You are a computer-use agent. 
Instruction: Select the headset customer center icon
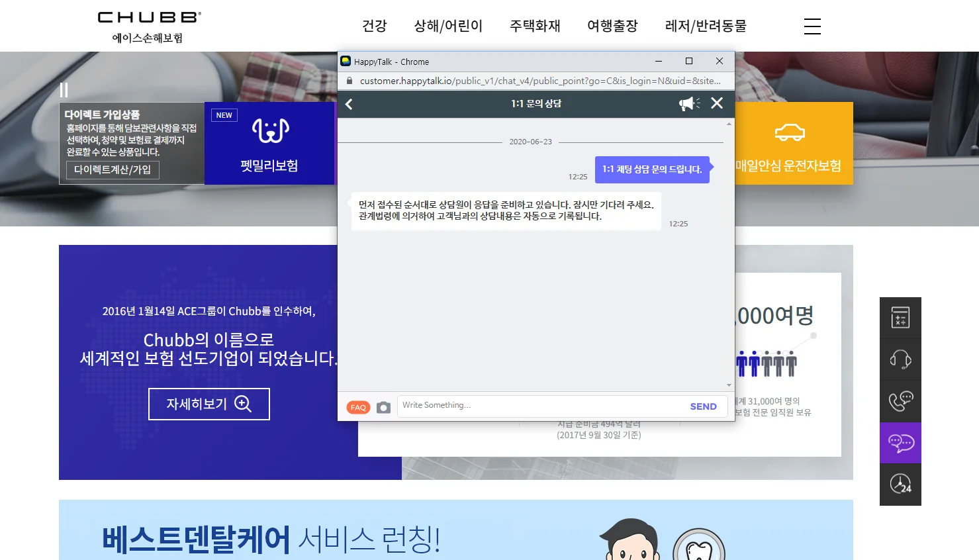(x=900, y=359)
